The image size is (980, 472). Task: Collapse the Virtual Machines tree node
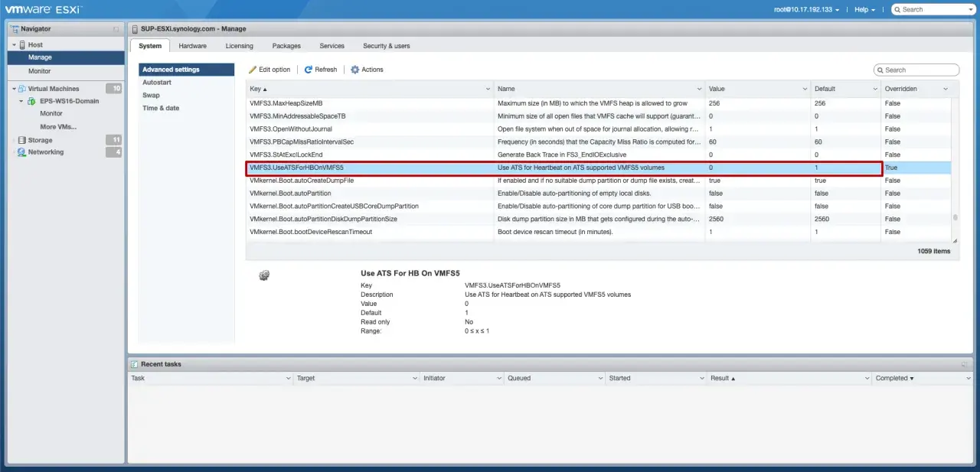(x=14, y=89)
